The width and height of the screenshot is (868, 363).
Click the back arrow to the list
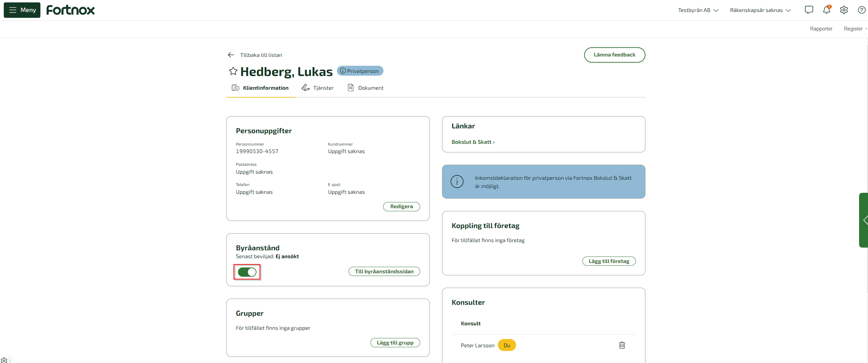click(231, 55)
